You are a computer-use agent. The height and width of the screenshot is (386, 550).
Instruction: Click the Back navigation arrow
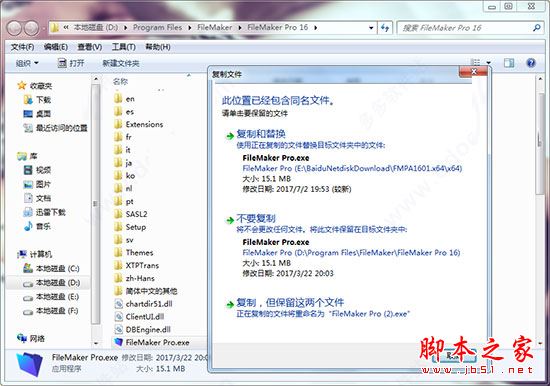(x=14, y=28)
